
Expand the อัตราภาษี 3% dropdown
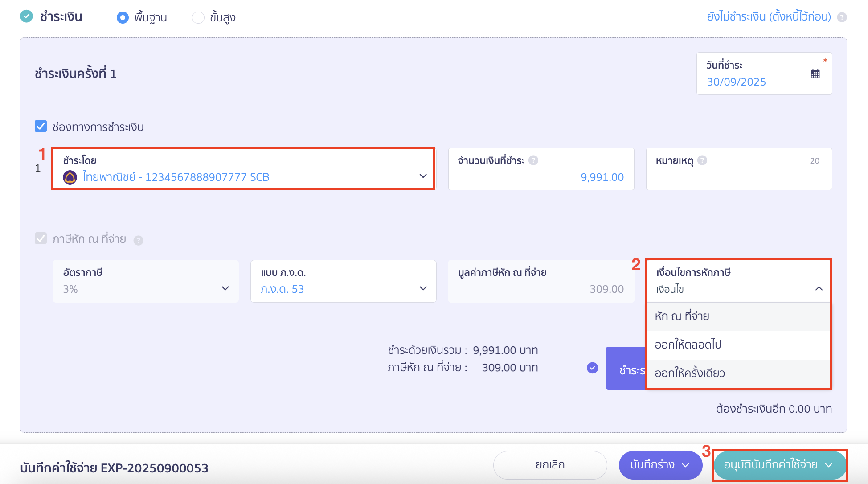pos(146,282)
